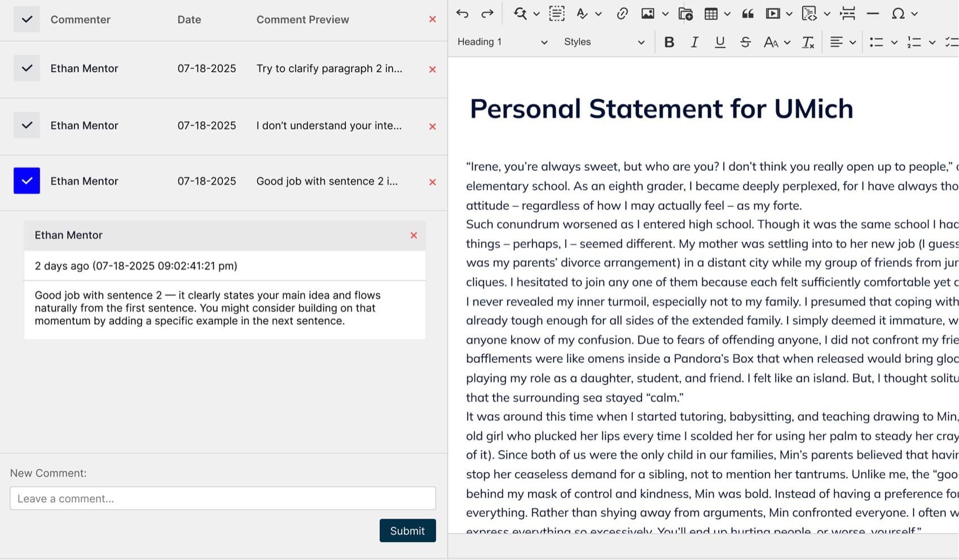Toggle checkbox for 'I don't understand' comment
Image resolution: width=959 pixels, height=560 pixels.
tap(27, 125)
